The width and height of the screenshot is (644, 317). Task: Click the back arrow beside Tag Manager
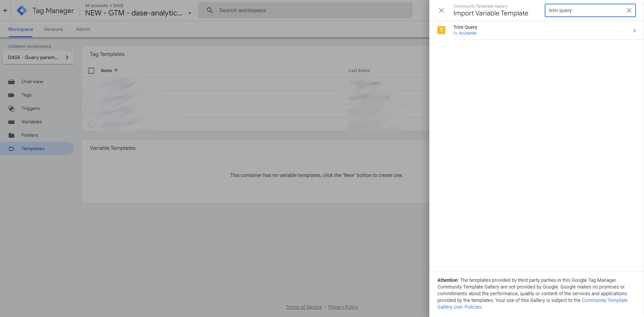5,10
